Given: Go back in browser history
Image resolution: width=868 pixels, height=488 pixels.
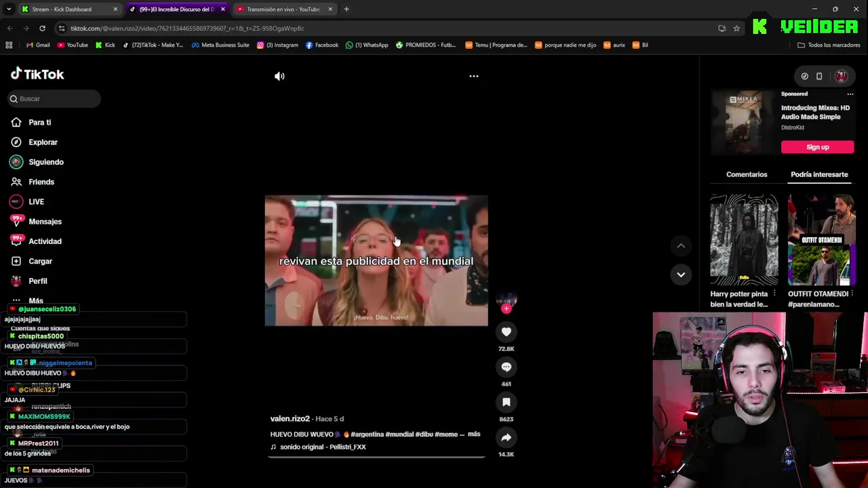Looking at the screenshot, I should (x=9, y=28).
